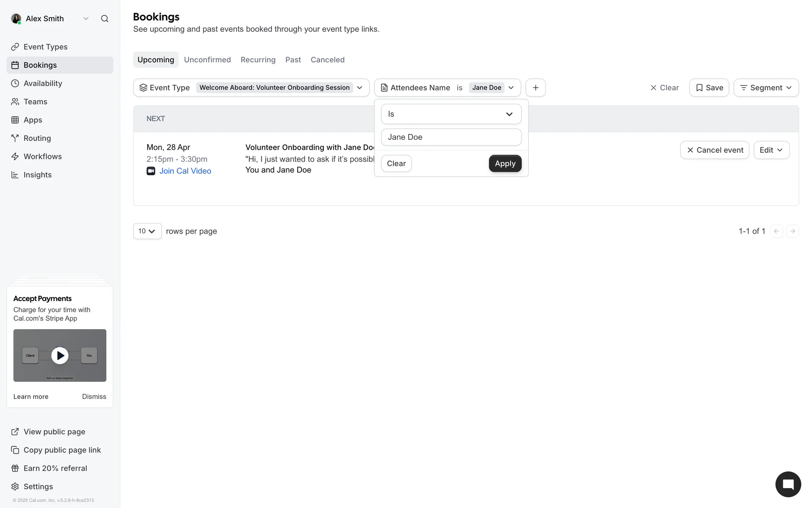This screenshot has width=812, height=508.
Task: Open the rows per page selector
Action: [x=147, y=231]
